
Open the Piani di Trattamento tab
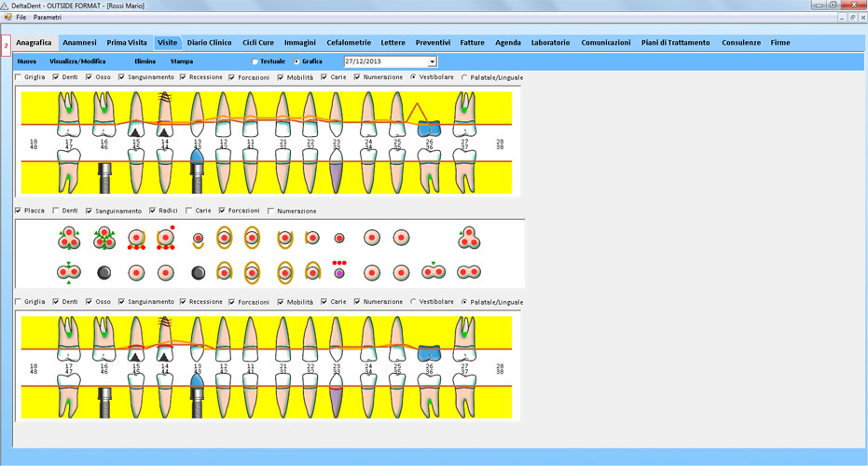click(675, 43)
